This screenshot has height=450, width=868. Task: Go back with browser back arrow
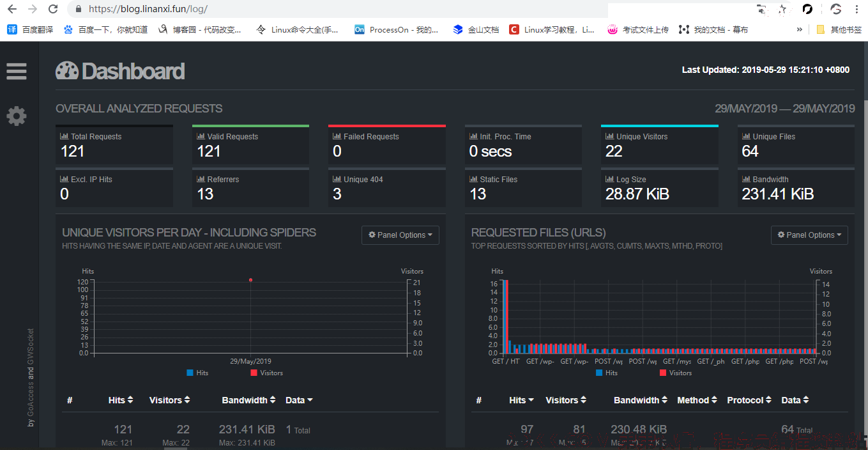(x=11, y=9)
